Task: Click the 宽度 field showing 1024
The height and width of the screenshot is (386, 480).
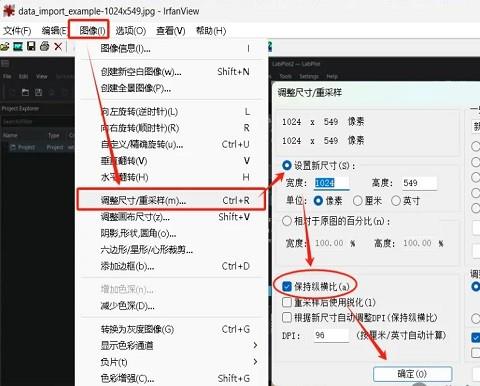Action: click(331, 183)
